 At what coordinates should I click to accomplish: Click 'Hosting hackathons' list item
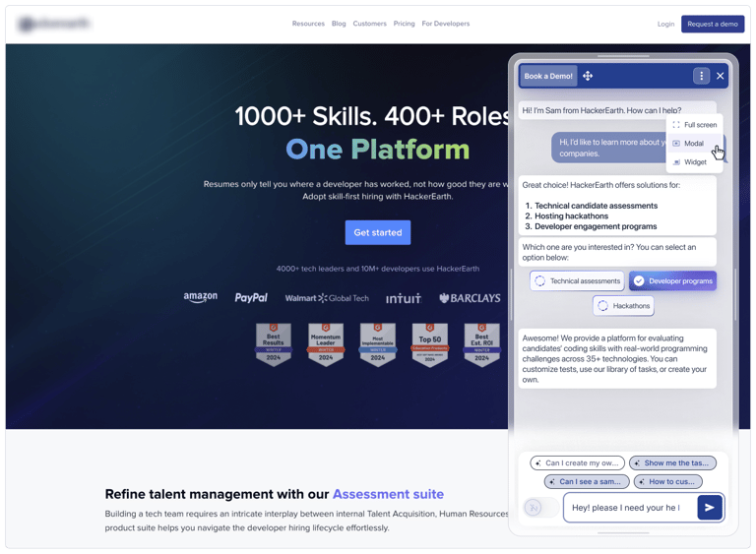pos(571,216)
